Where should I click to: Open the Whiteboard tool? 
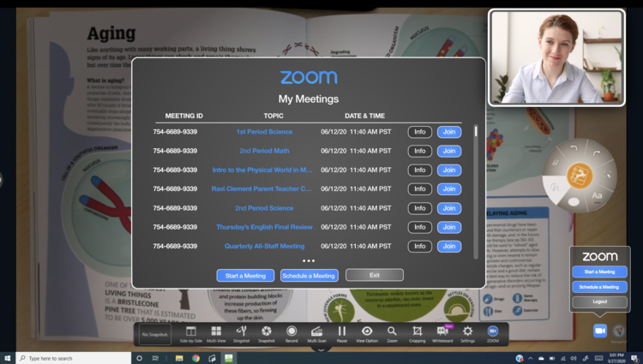(442, 334)
